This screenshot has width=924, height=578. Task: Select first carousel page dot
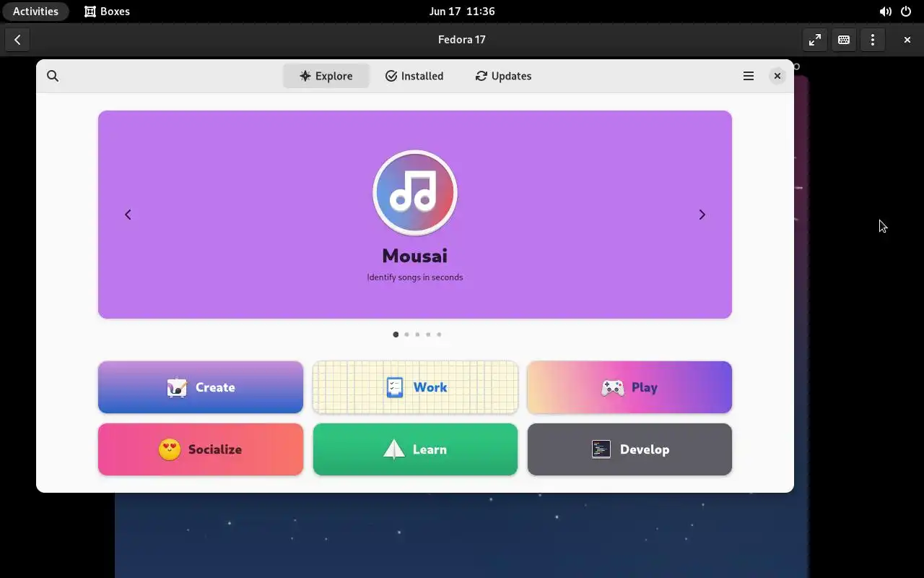coord(396,335)
